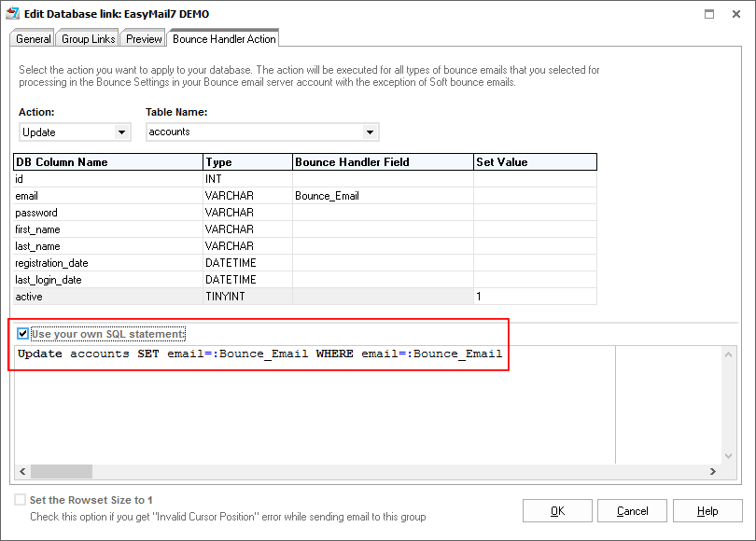Screen dimensions: 756x541
Task: Switch to the General tab
Action: coord(33,39)
